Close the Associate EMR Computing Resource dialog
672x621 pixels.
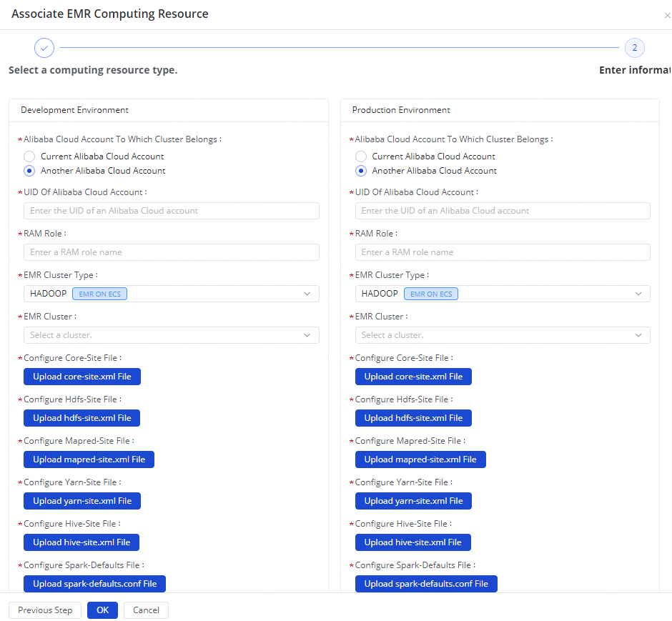click(x=667, y=16)
